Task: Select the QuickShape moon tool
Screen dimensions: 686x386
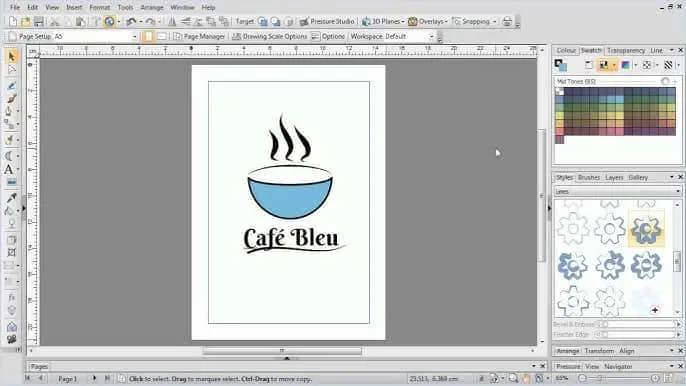Action: (x=9, y=156)
